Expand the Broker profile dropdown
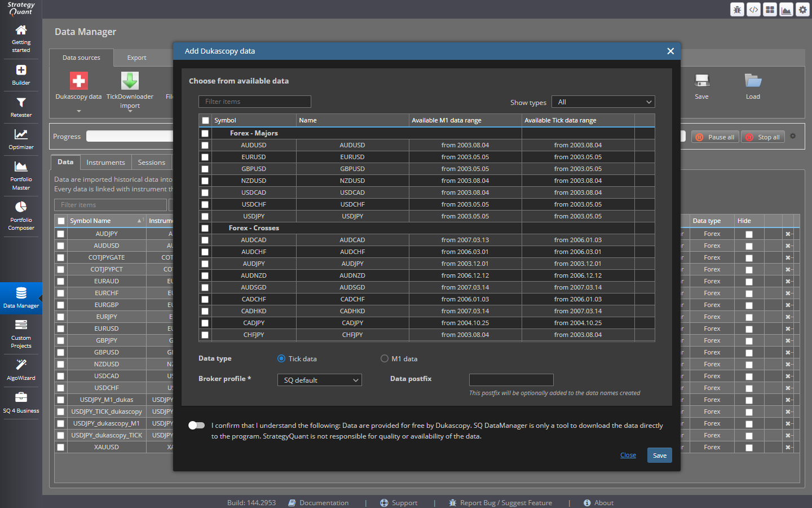812x508 pixels. tap(320, 380)
